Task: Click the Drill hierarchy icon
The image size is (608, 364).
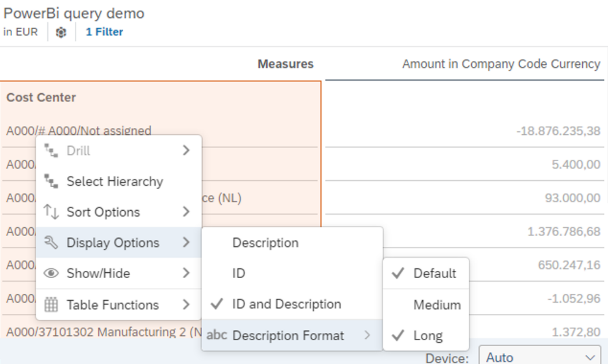Action: 51,151
